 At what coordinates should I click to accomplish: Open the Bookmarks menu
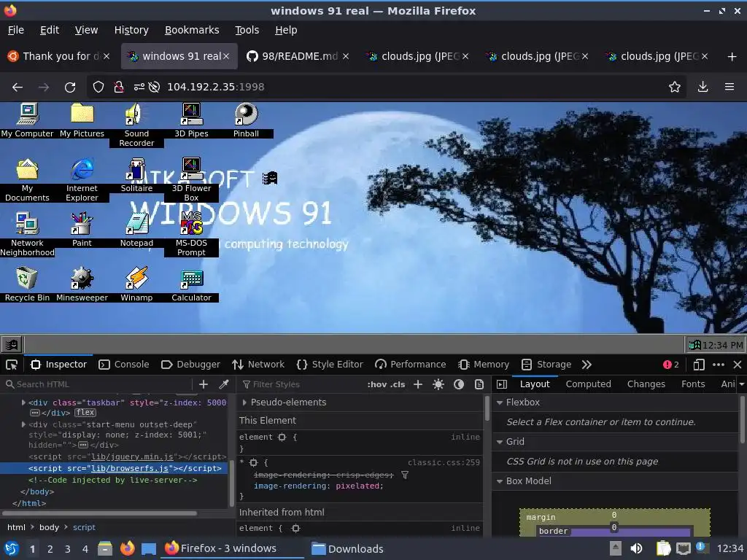point(192,30)
